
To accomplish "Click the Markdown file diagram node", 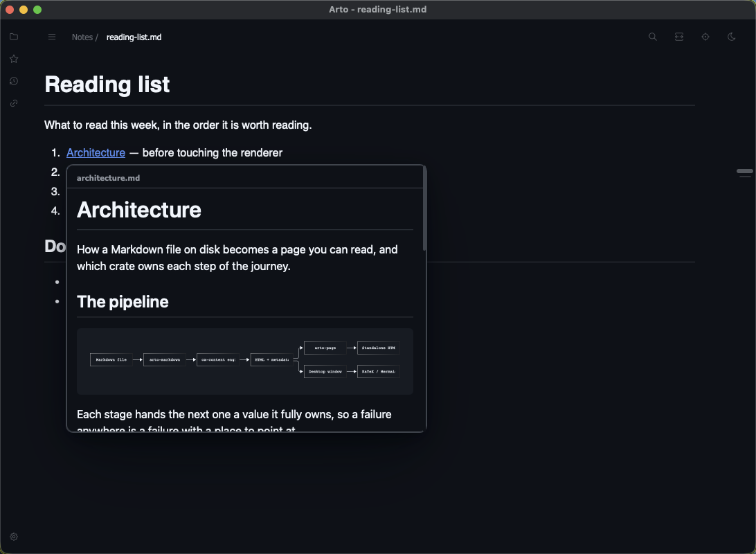I will point(111,359).
